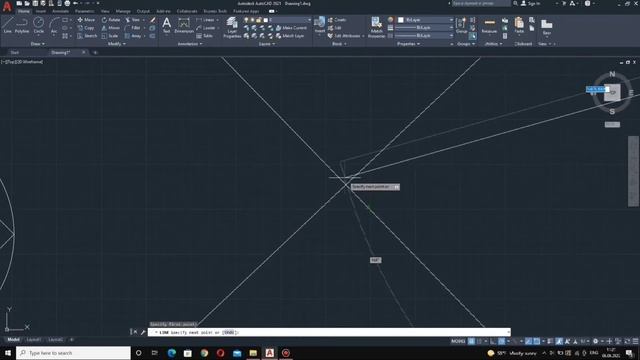Expand the Annotation panel
Image resolution: width=640 pixels, height=360 pixels.
pyautogui.click(x=190, y=44)
